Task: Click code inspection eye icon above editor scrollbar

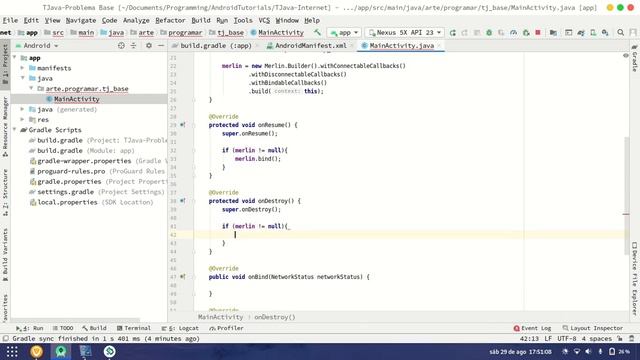Action: pyautogui.click(x=626, y=56)
